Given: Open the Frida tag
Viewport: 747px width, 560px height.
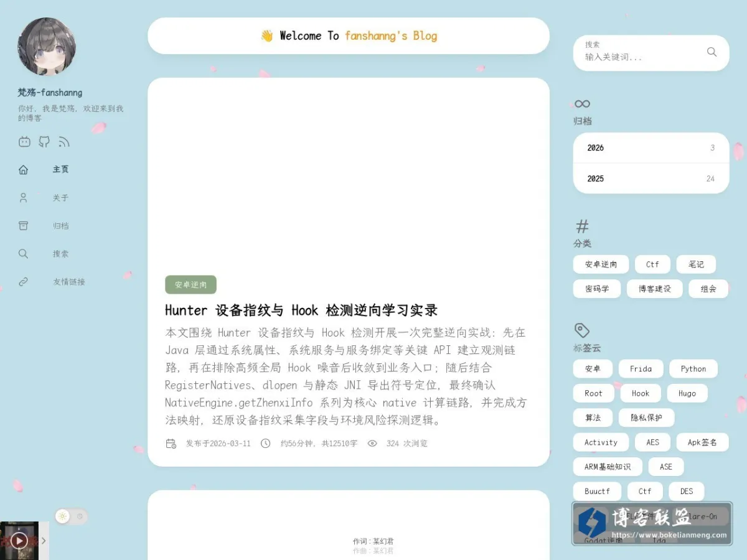Looking at the screenshot, I should pos(641,369).
